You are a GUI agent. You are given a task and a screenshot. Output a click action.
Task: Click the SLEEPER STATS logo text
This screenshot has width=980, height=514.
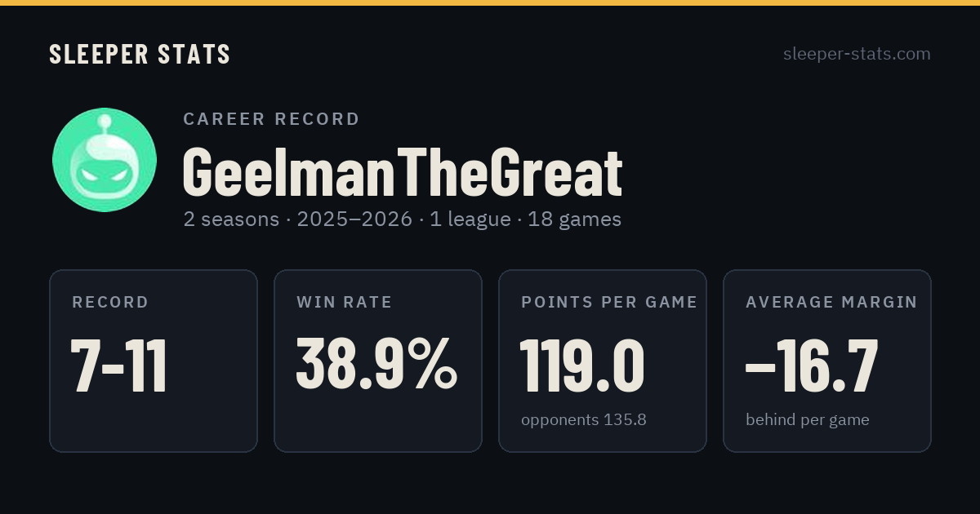click(140, 54)
